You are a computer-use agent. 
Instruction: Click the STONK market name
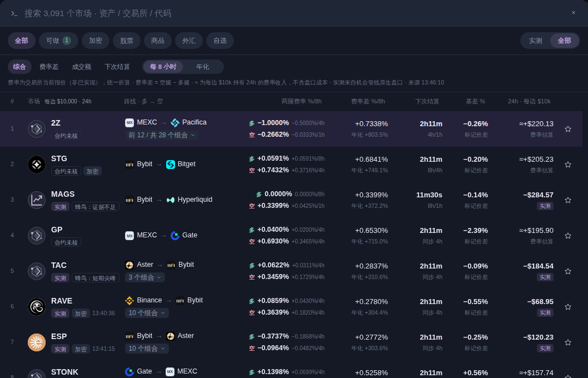pyautogui.click(x=64, y=372)
